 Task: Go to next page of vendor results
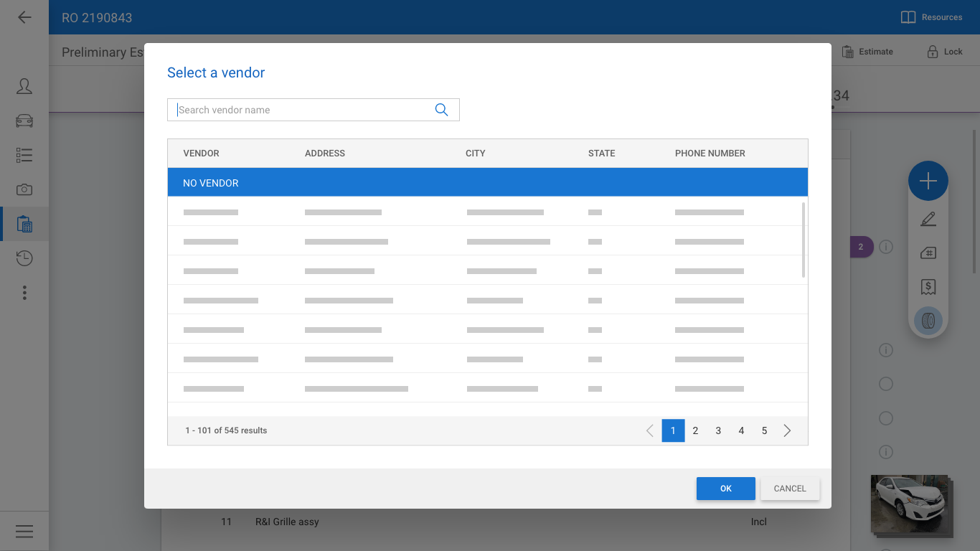coord(787,430)
